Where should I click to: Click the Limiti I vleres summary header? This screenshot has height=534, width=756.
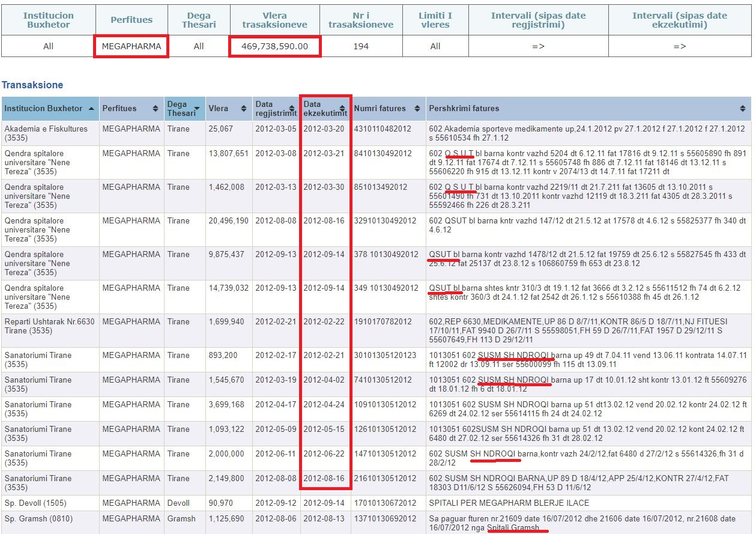[435, 20]
